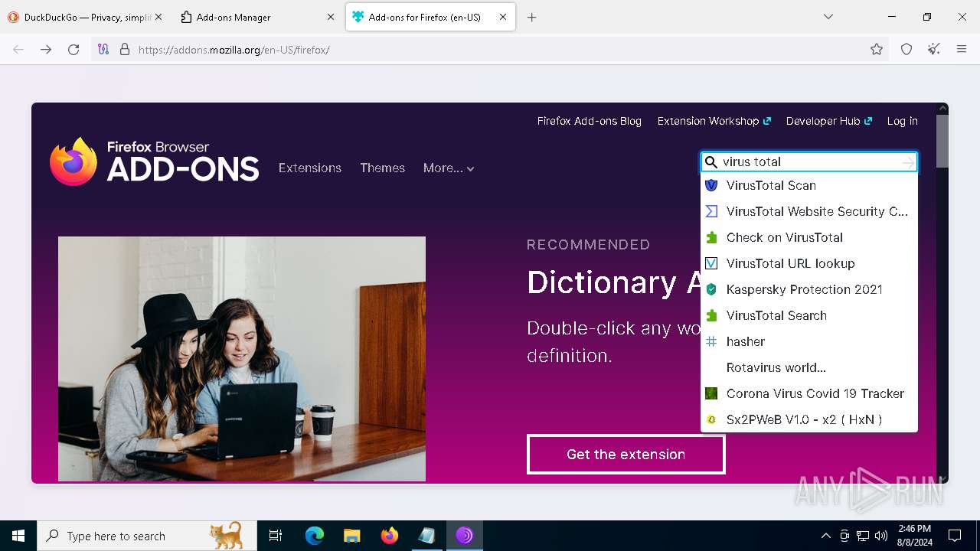The image size is (980, 551).
Task: Bookmark this page with the star
Action: (877, 50)
